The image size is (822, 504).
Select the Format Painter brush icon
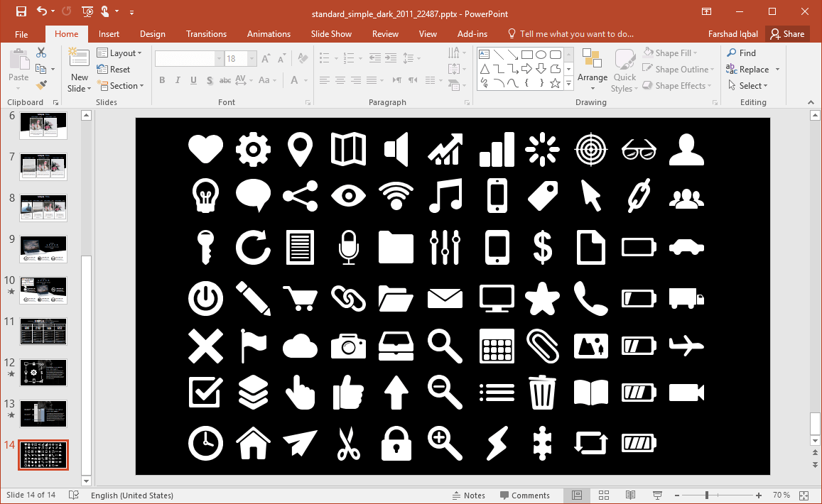(x=41, y=85)
